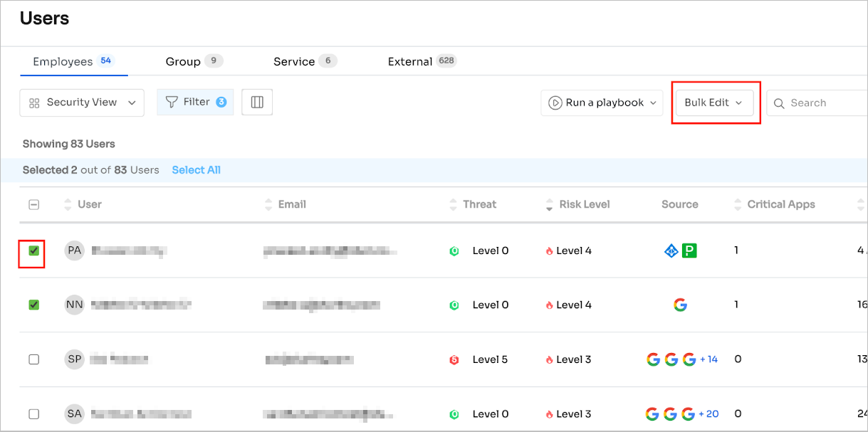Click the green threat shield in PA row
868x432 pixels.
(x=454, y=251)
